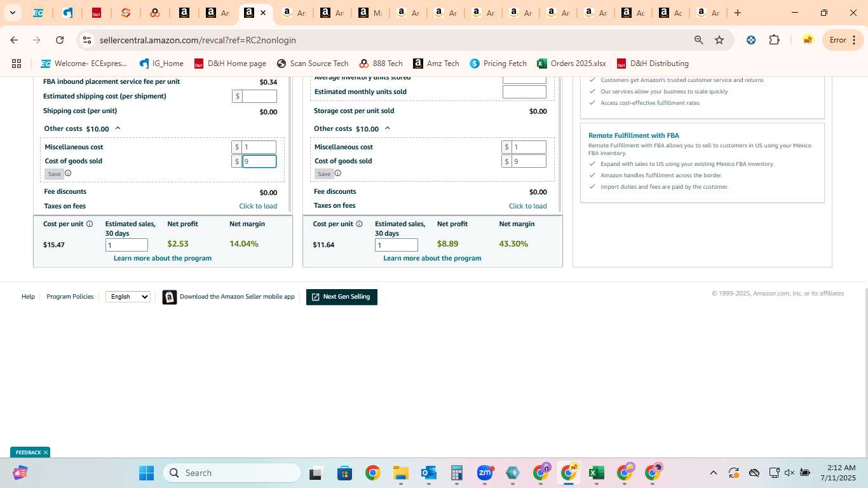Switch to the D&H red icon tab
The height and width of the screenshot is (488, 868).
pos(97,13)
